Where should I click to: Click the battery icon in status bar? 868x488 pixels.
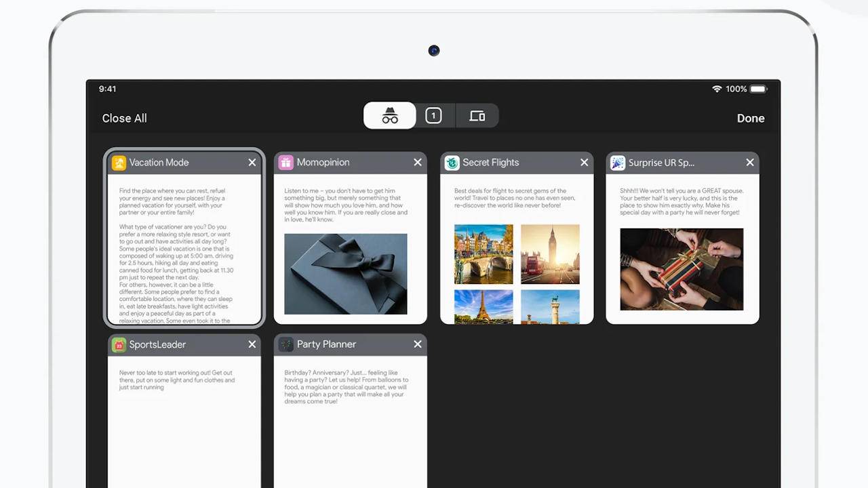coord(758,89)
